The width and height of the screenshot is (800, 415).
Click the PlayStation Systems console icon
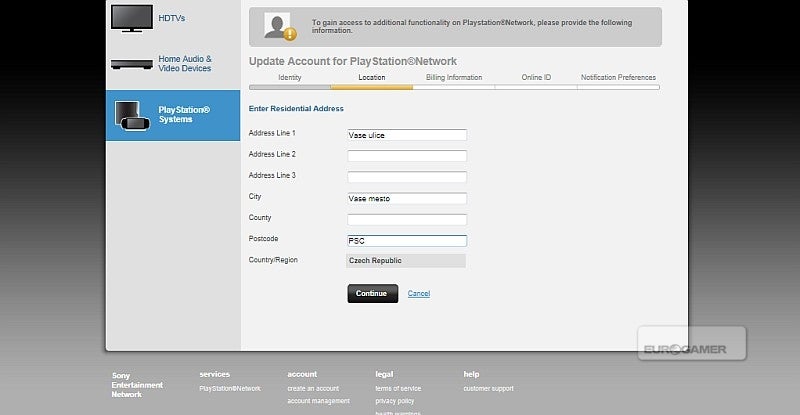(133, 115)
